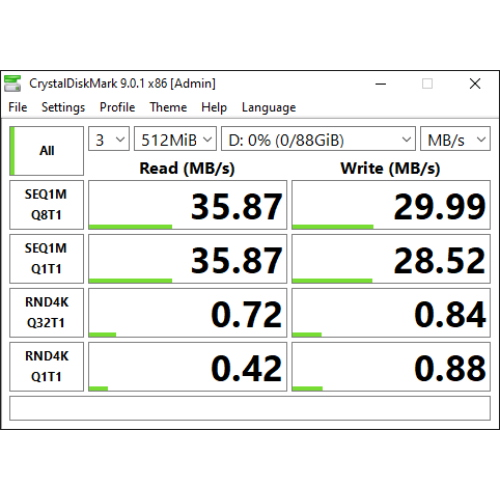Open the Theme menu
Viewport: 500px width, 500px height.
(168, 107)
